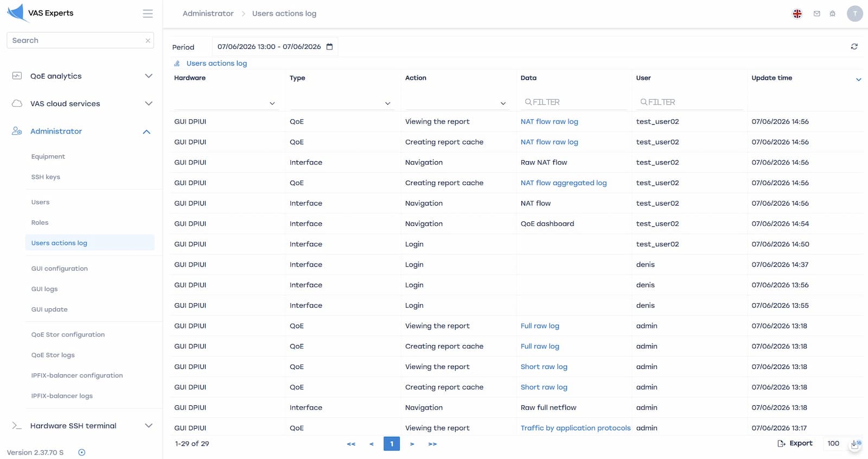This screenshot has width=868, height=459.
Task: Open the Action column filter dropdown
Action: click(x=458, y=103)
